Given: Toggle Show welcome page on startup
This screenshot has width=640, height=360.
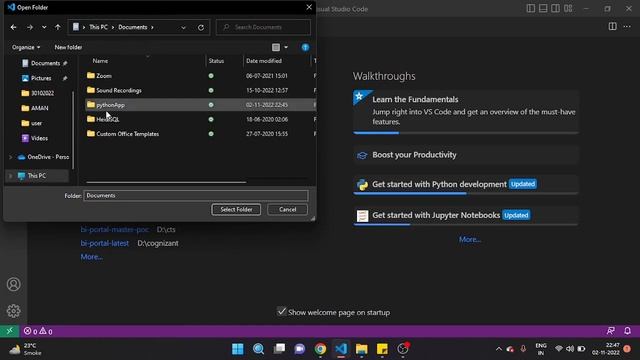Looking at the screenshot, I should click(282, 311).
